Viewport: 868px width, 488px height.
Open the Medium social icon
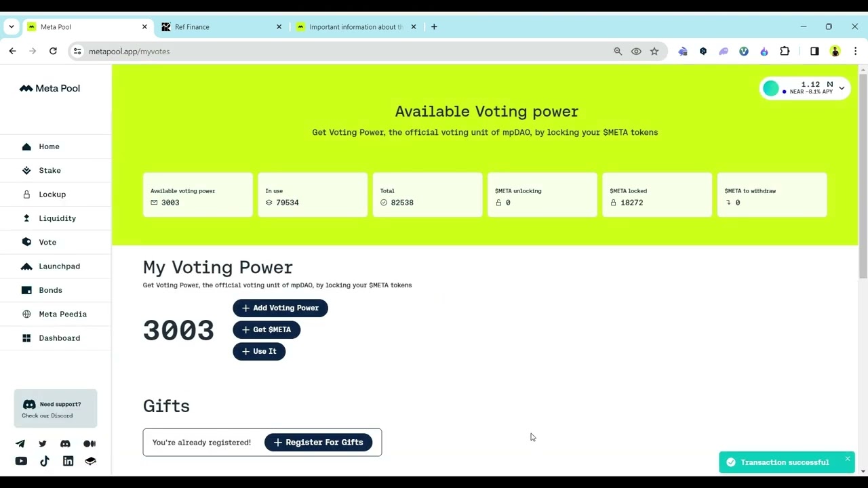[x=90, y=444]
